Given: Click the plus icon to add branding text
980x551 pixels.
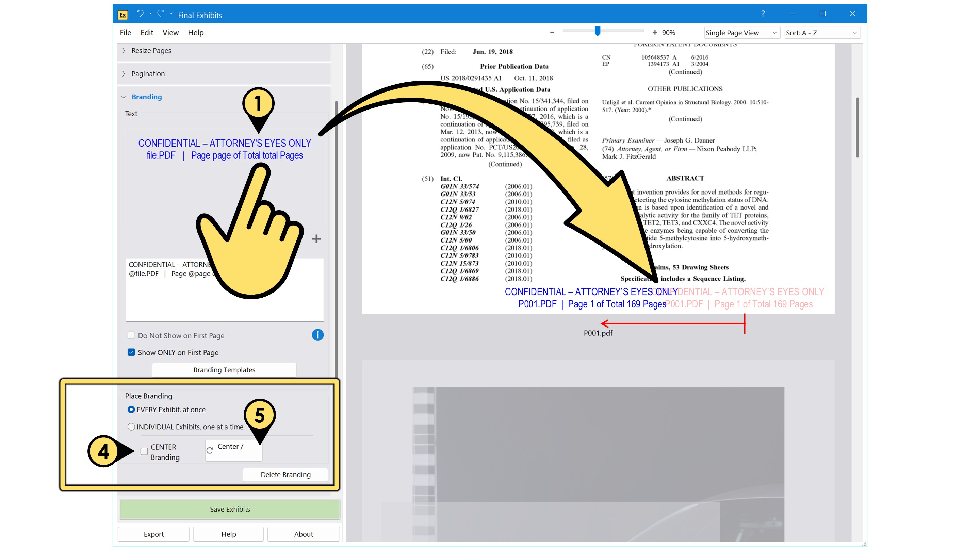Looking at the screenshot, I should point(316,239).
